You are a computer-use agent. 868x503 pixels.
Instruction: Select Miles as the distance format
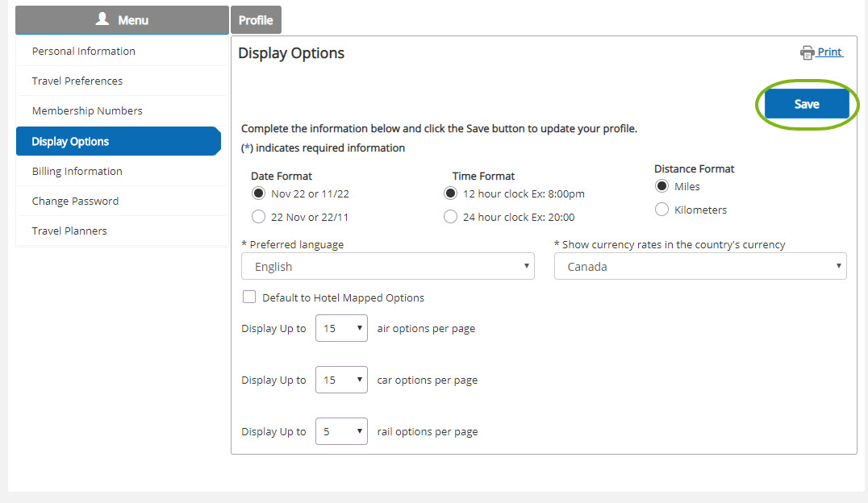[661, 186]
